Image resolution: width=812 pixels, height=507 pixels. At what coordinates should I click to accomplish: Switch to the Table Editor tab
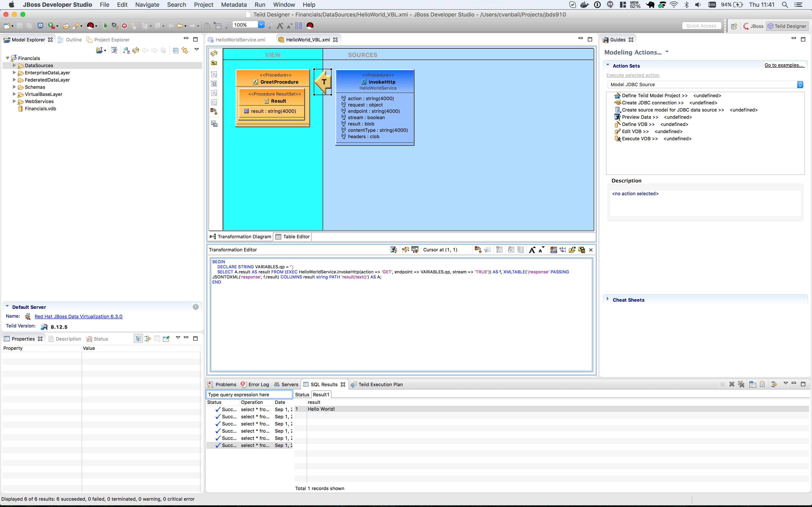pos(293,237)
